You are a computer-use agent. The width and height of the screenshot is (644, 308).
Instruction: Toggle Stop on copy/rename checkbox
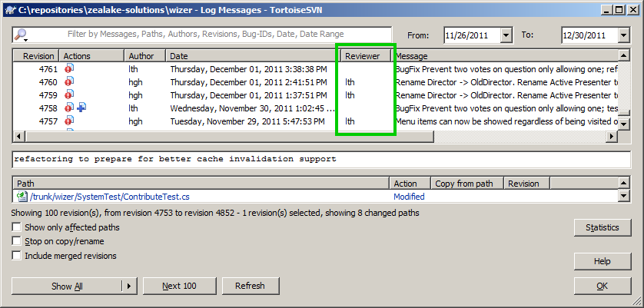pos(16,241)
